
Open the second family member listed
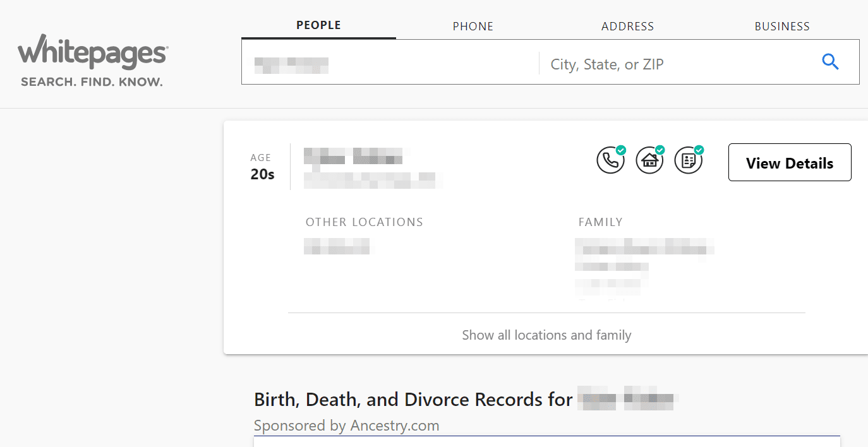tap(612, 266)
